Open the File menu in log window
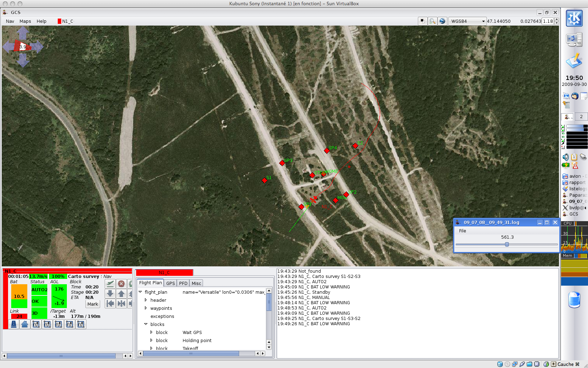 click(462, 231)
